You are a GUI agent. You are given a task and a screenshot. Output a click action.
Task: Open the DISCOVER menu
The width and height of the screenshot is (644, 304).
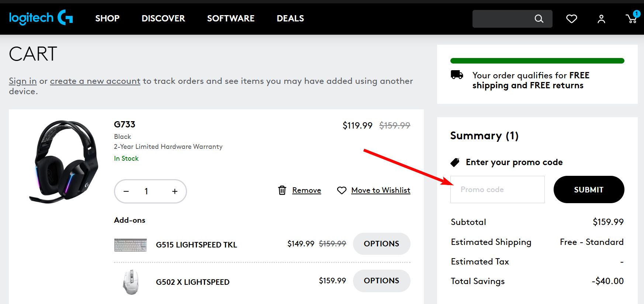click(x=163, y=18)
